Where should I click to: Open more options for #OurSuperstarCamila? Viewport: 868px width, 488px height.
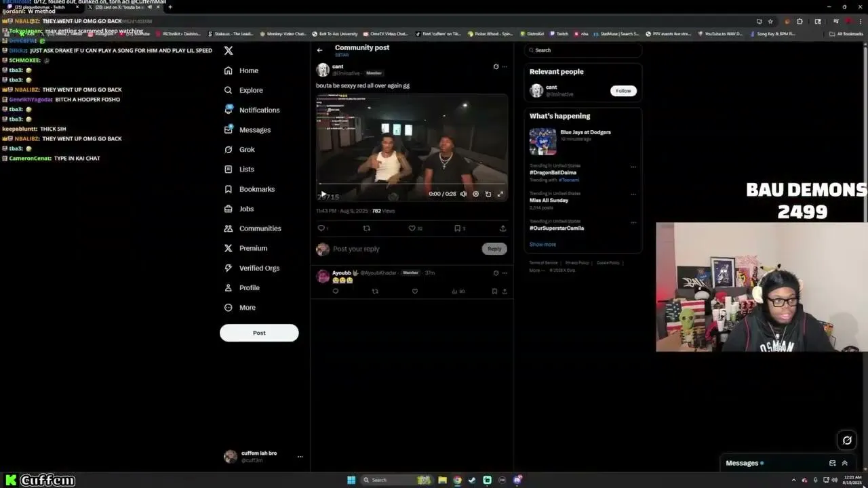(633, 222)
